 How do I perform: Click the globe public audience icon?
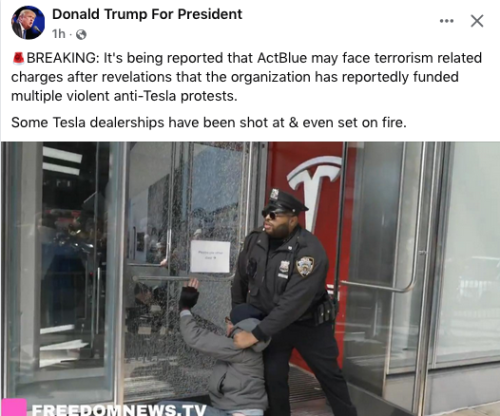point(81,34)
